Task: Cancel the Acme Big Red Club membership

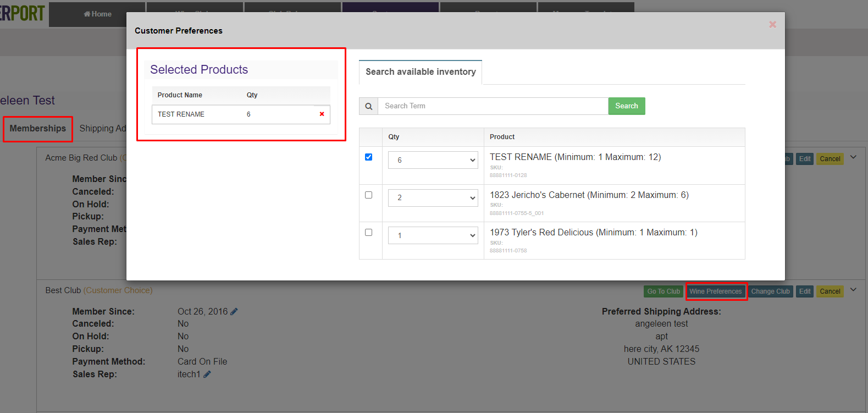Action: (830, 159)
